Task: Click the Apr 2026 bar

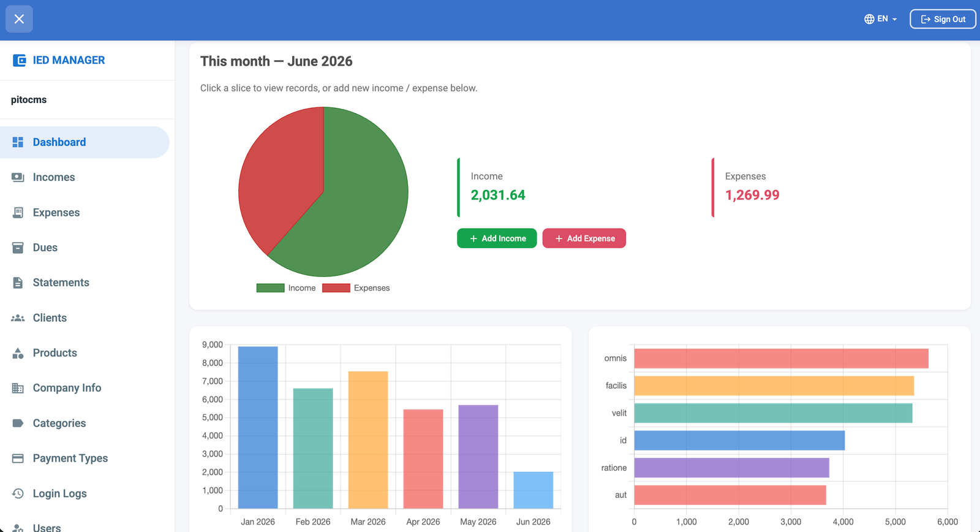Action: (423, 459)
